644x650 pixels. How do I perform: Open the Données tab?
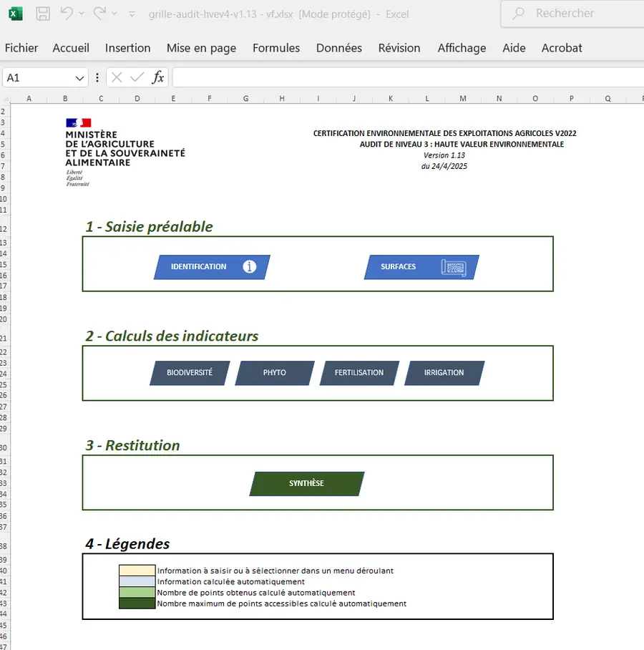pyautogui.click(x=339, y=48)
